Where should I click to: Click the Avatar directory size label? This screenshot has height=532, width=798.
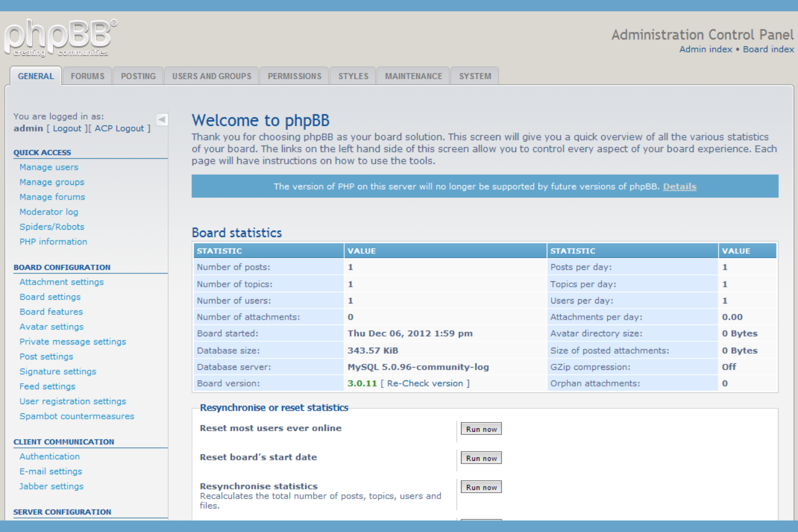pos(596,334)
